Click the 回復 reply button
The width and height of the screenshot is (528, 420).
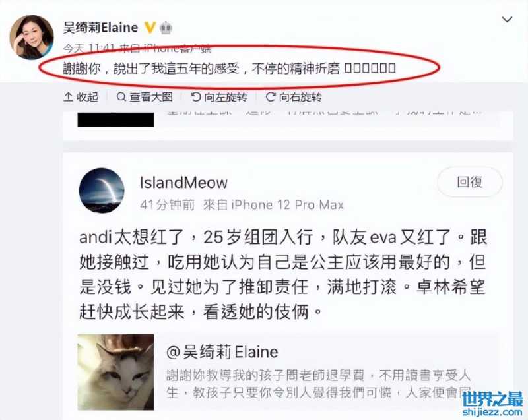(x=470, y=182)
